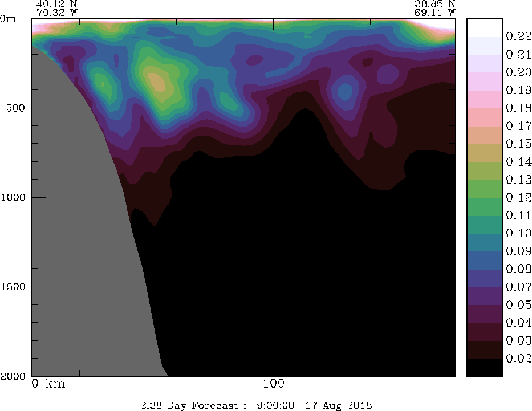532x411 pixels.
Task: Click the '17 Aug 2018' date in the caption
Action: [338, 405]
